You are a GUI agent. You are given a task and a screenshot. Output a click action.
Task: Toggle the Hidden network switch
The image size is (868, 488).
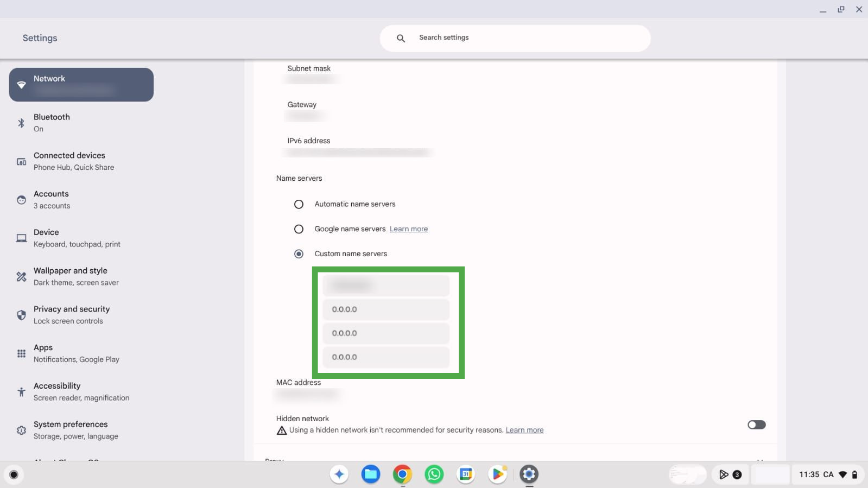point(756,424)
